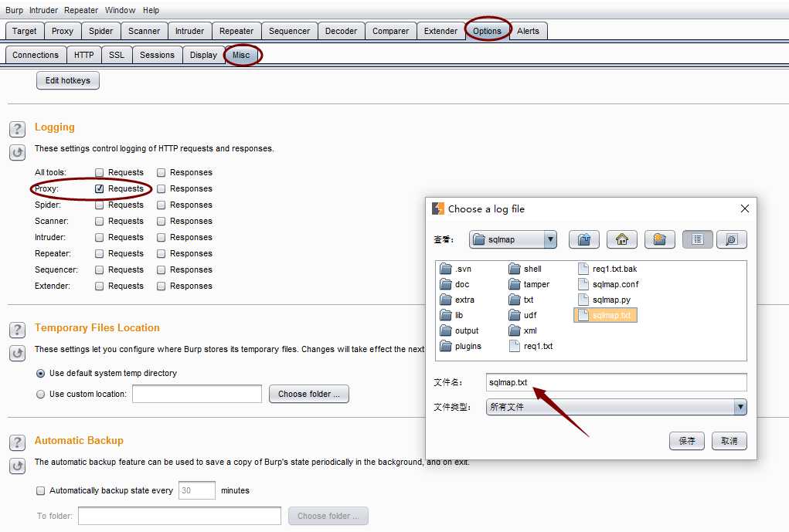The image size is (789, 532).
Task: Click the Edit hotkeys button
Action: coord(68,80)
